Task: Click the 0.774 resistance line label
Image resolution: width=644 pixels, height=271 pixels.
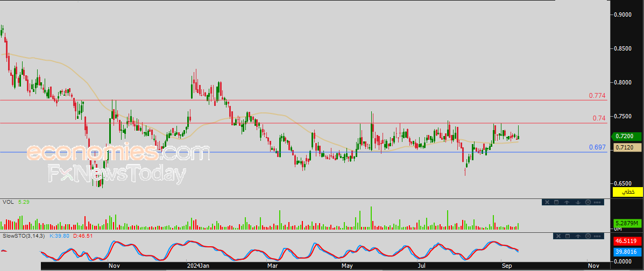Action: (597, 96)
